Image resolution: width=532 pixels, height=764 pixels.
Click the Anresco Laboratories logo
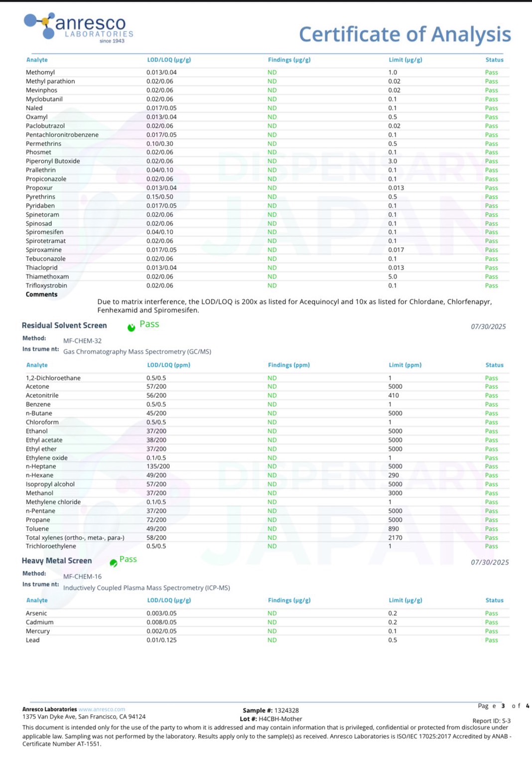79,27
